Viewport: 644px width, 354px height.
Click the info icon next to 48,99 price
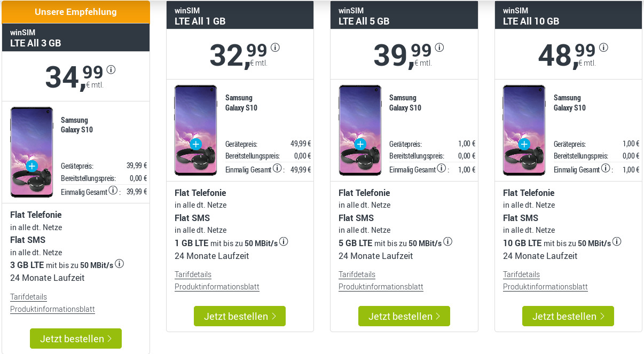603,47
